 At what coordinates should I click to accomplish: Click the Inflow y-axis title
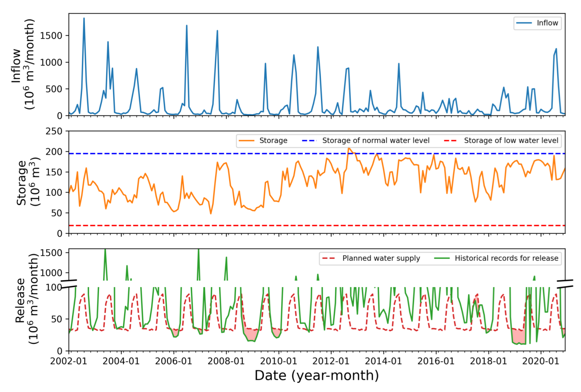pyautogui.click(x=23, y=65)
